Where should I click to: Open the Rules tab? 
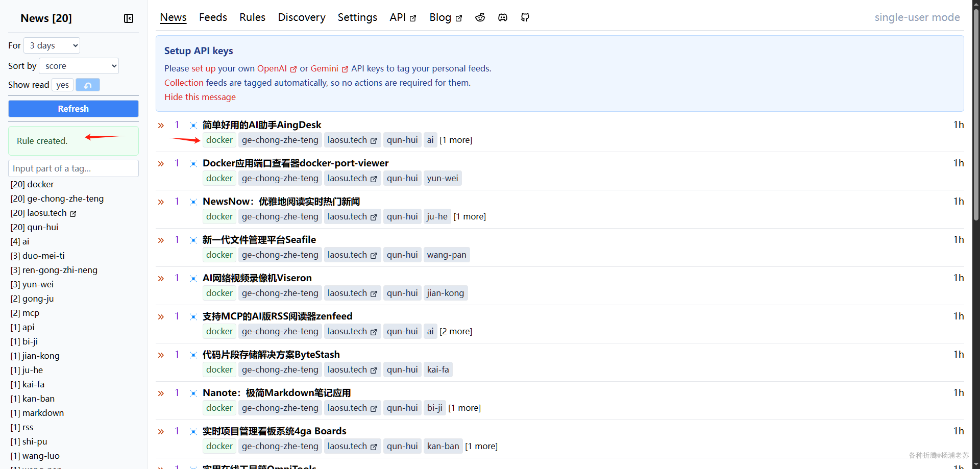tap(252, 17)
